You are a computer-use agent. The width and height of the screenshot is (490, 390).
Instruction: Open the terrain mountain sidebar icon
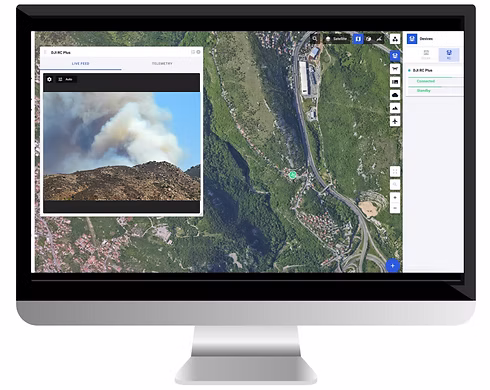click(395, 108)
